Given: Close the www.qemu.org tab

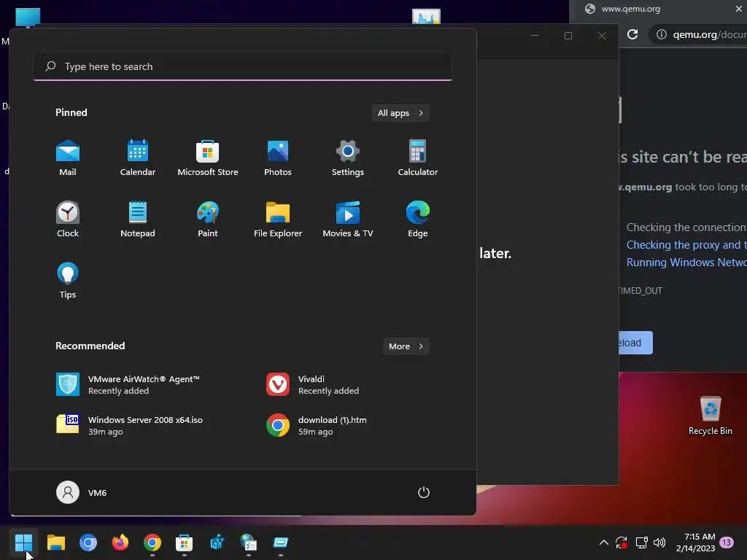Looking at the screenshot, I should [739, 9].
